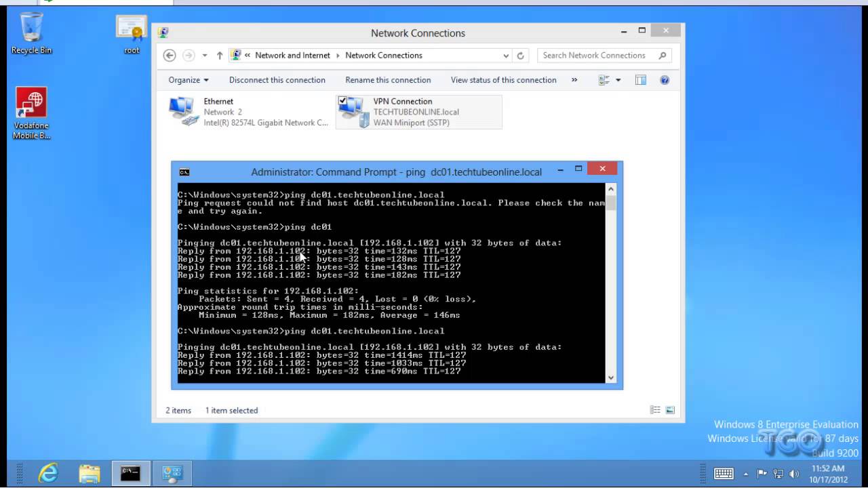Open the view options dropdown arrow
The width and height of the screenshot is (868, 488).
(x=618, y=80)
